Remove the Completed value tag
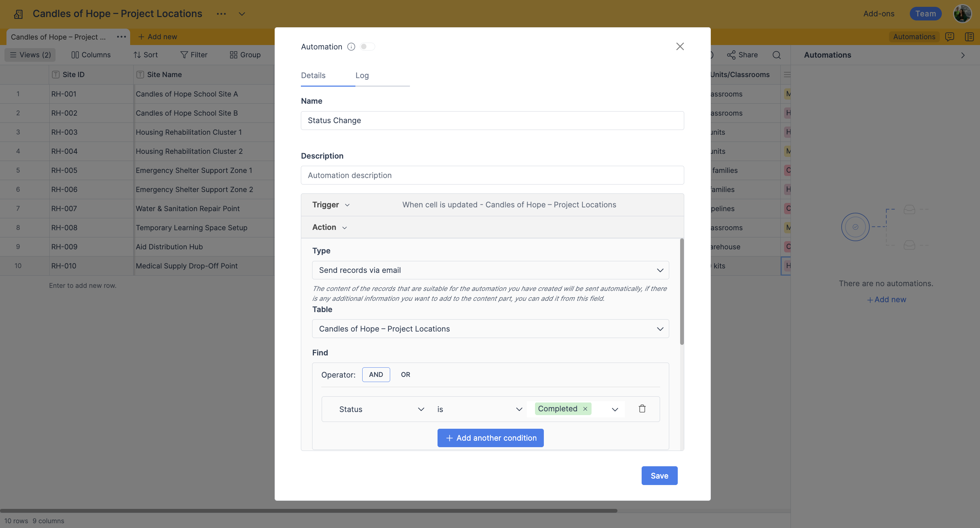The image size is (980, 528). (x=585, y=409)
